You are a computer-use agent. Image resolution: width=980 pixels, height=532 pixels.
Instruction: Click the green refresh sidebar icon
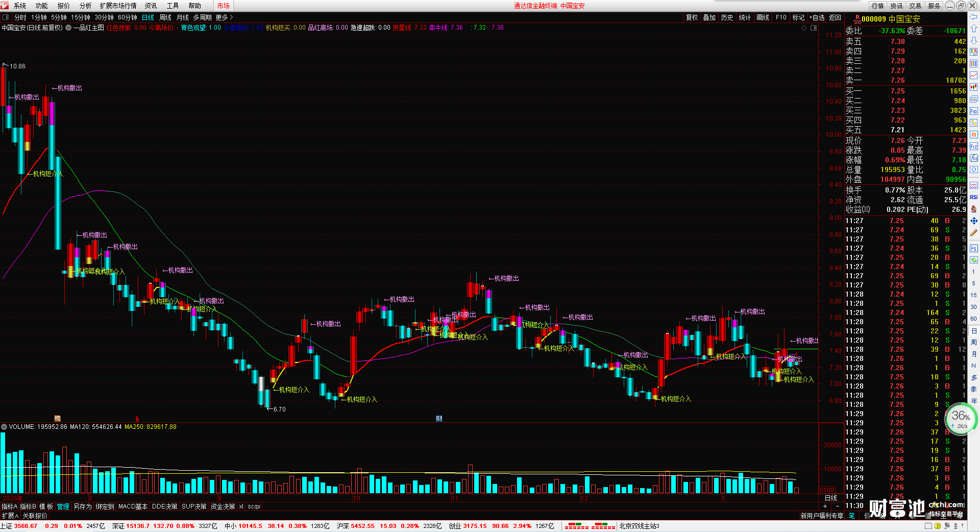click(x=974, y=260)
